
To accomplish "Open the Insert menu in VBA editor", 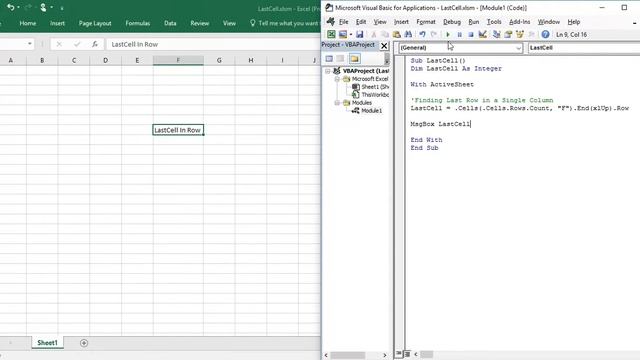I will pos(401,22).
